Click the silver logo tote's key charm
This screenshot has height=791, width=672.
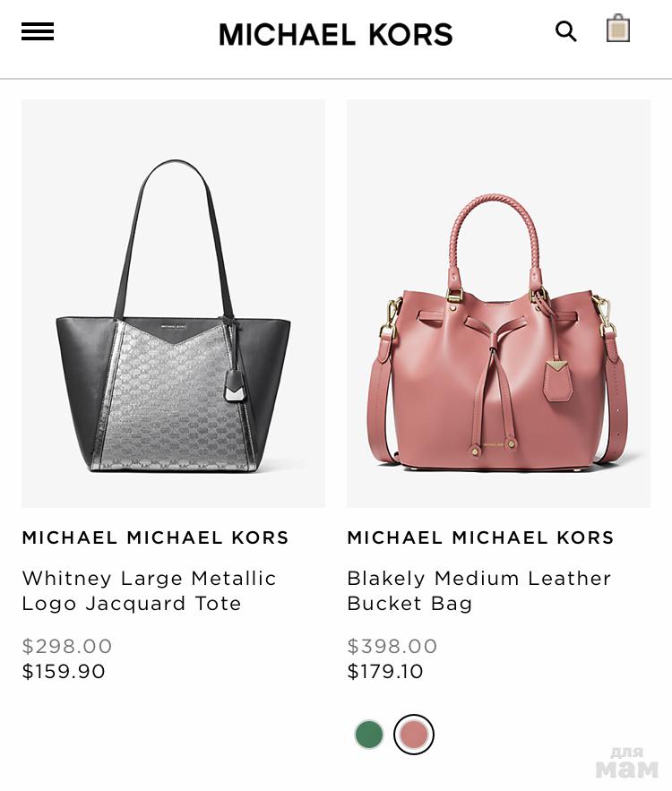click(235, 386)
